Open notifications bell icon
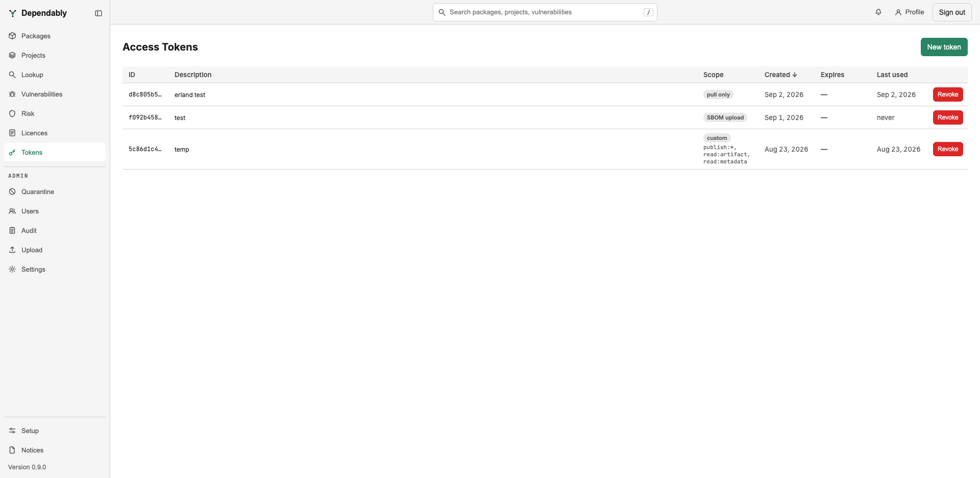 878,12
